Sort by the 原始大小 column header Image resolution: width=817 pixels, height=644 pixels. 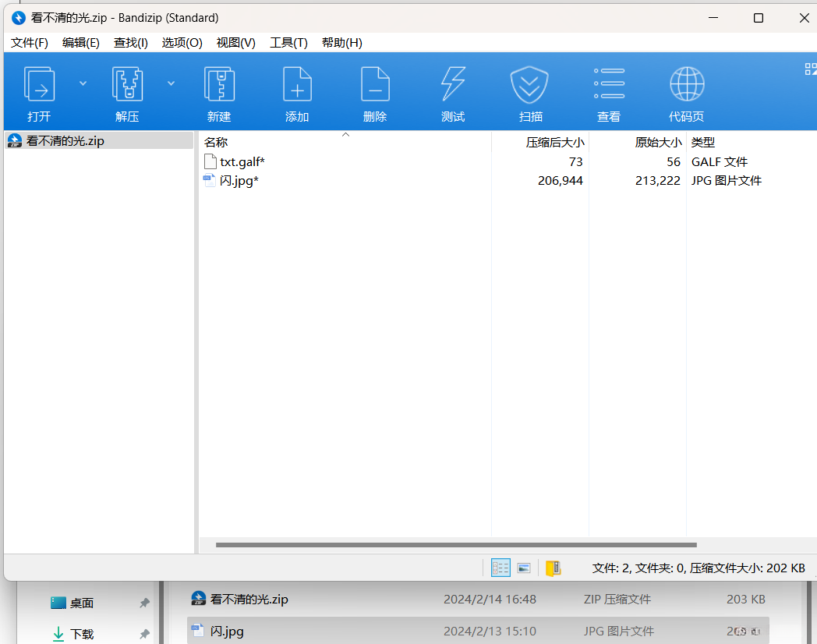[x=658, y=142]
